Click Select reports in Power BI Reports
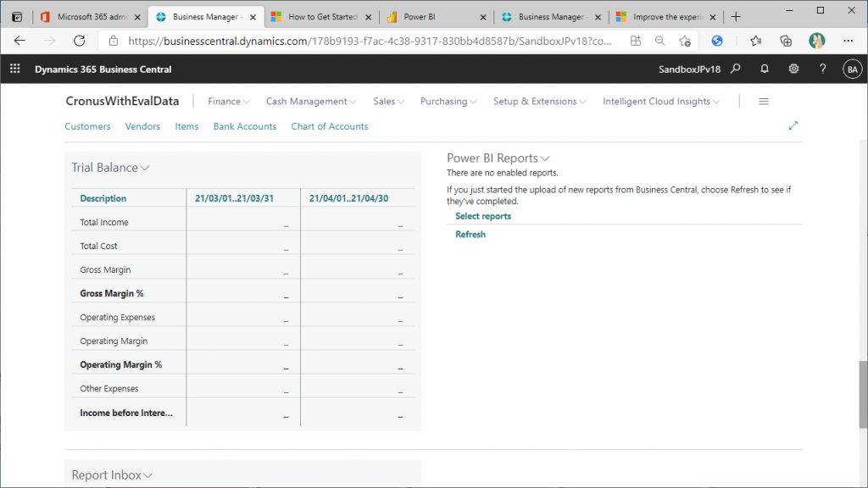Viewport: 868px width, 488px height. tap(482, 216)
